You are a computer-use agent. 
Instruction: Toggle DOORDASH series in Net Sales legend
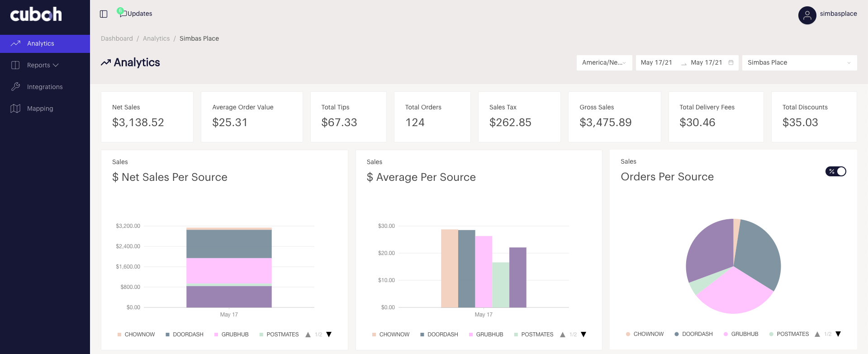[x=185, y=335]
